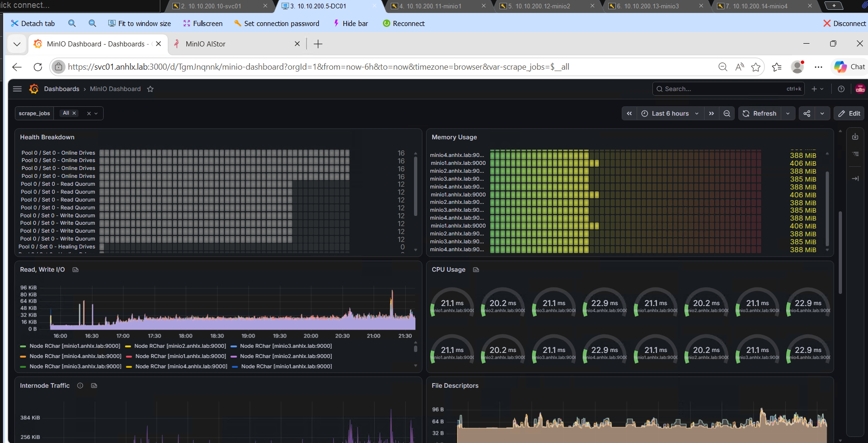Remove the All value from scrape_jobs
The width and height of the screenshot is (868, 443).
click(74, 113)
